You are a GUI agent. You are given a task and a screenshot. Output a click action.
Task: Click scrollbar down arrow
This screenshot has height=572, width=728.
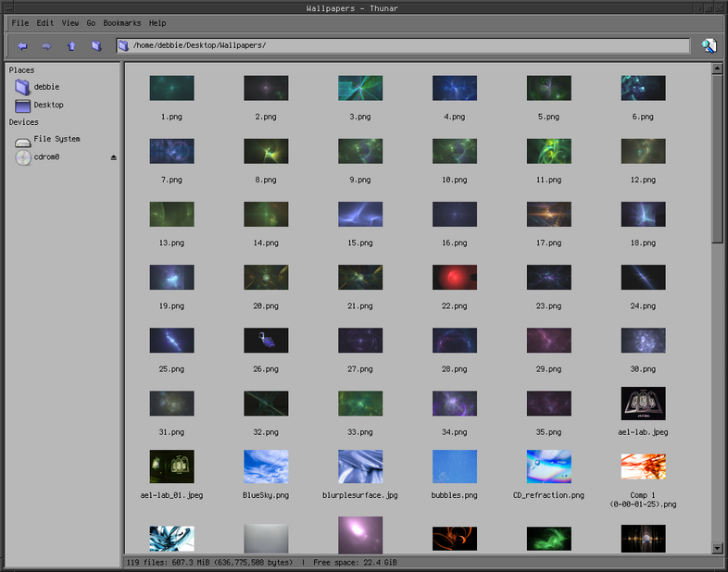click(x=717, y=548)
